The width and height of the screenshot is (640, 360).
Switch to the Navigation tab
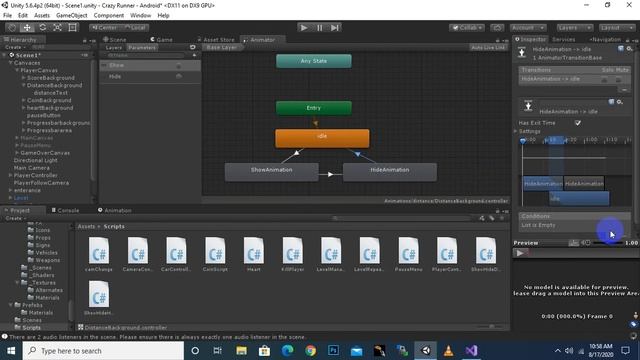point(605,40)
